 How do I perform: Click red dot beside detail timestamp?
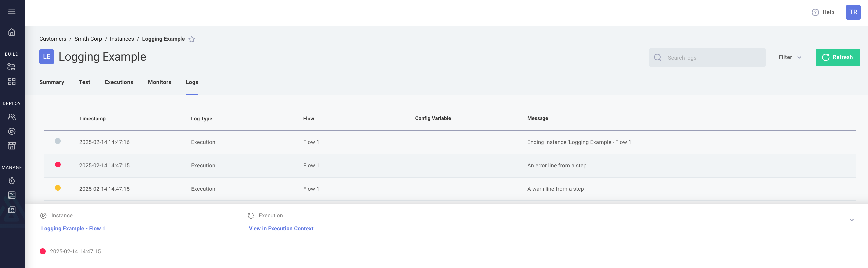43,251
